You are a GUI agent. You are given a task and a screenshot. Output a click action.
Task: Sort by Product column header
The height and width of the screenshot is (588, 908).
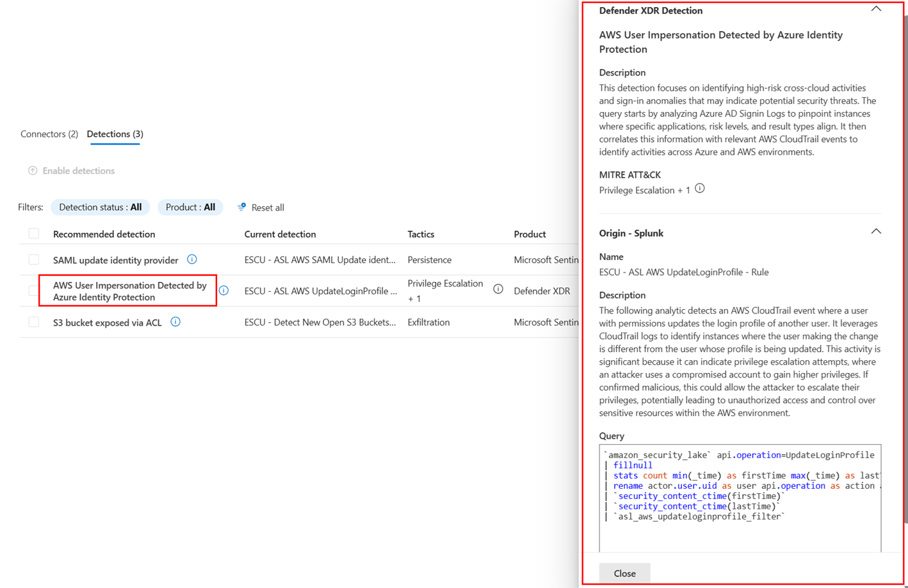click(x=530, y=234)
